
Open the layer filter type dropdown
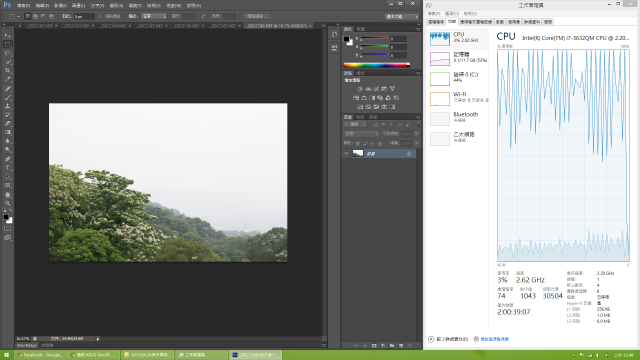point(355,124)
